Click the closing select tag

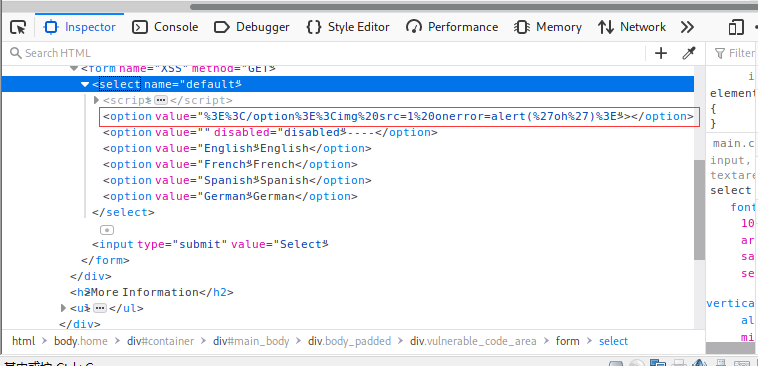[123, 212]
